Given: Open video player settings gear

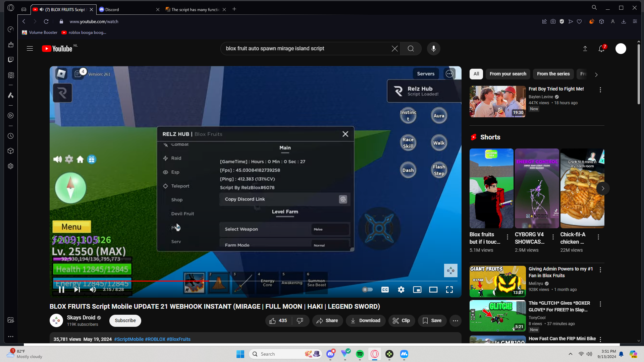Looking at the screenshot, I should click(401, 290).
